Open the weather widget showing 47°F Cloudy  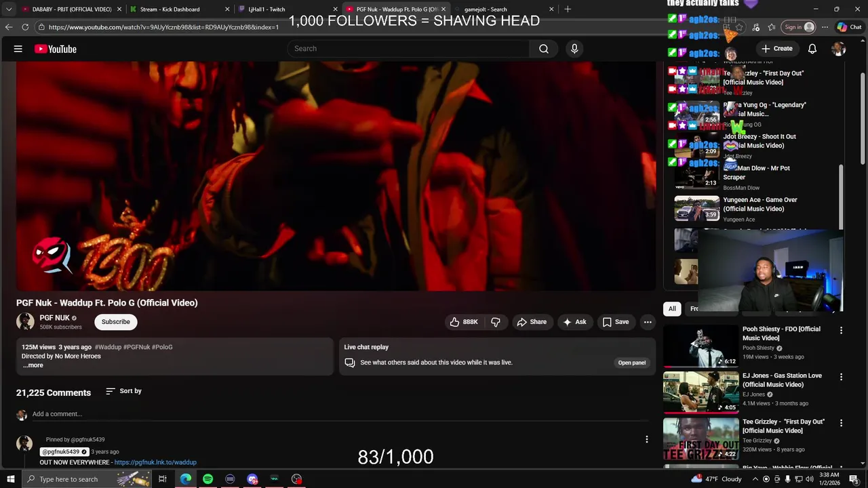coord(717,479)
